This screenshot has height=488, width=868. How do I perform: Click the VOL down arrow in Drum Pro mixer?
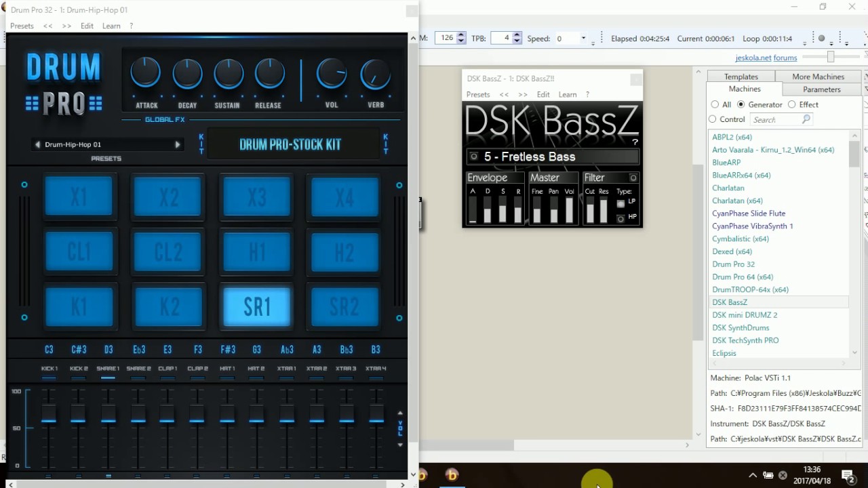pyautogui.click(x=400, y=445)
